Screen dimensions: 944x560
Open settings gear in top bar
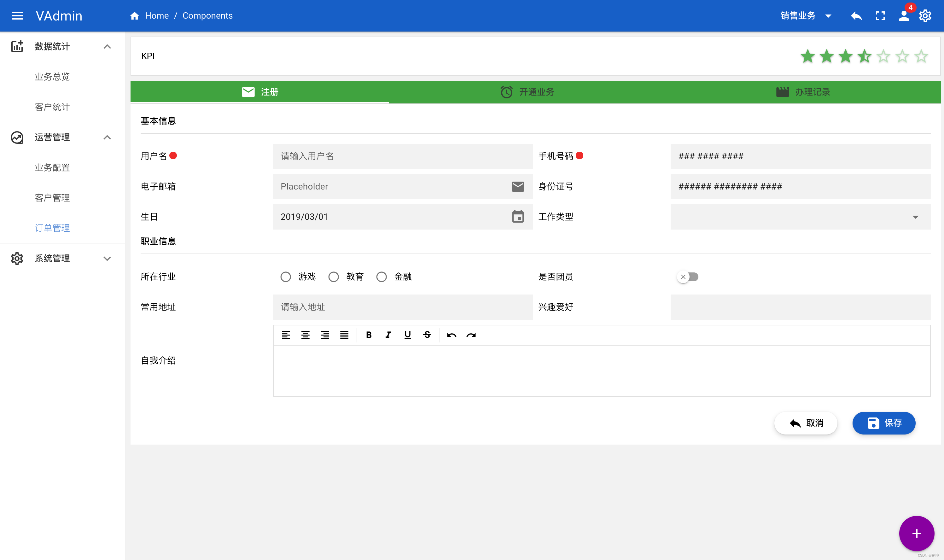coord(925,16)
